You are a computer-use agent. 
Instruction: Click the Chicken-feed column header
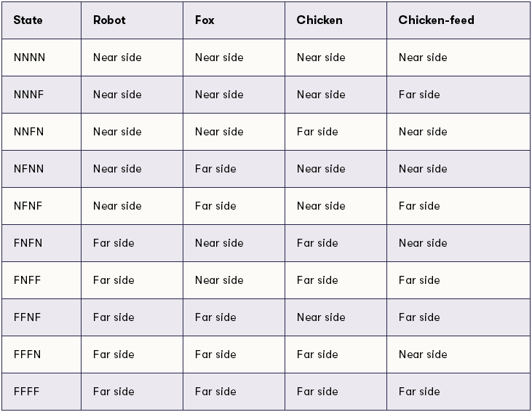click(x=458, y=20)
